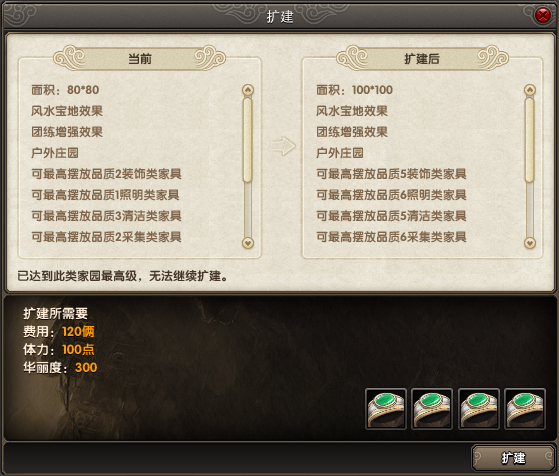The image size is (559, 476).
Task: Select the 当前 panel header
Action: pyautogui.click(x=140, y=58)
